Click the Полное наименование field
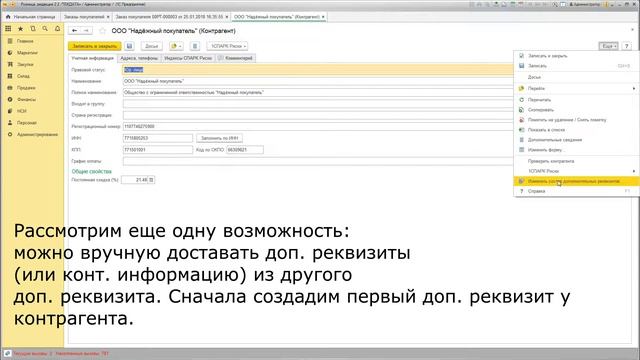This screenshot has width=640, height=360. (318, 93)
